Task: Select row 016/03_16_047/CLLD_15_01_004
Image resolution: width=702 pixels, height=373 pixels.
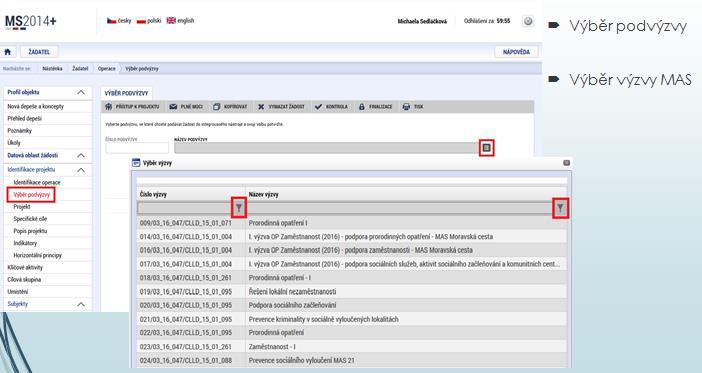Action: click(352, 250)
